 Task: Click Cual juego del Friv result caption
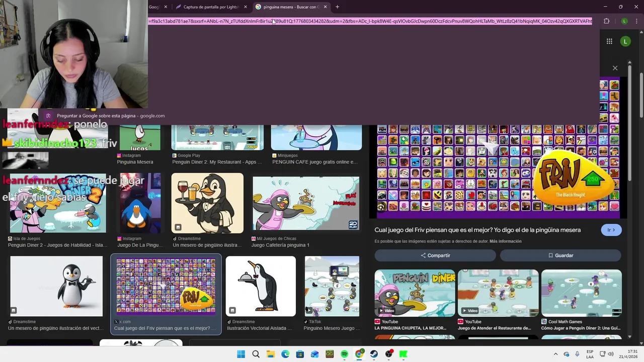[165, 328]
